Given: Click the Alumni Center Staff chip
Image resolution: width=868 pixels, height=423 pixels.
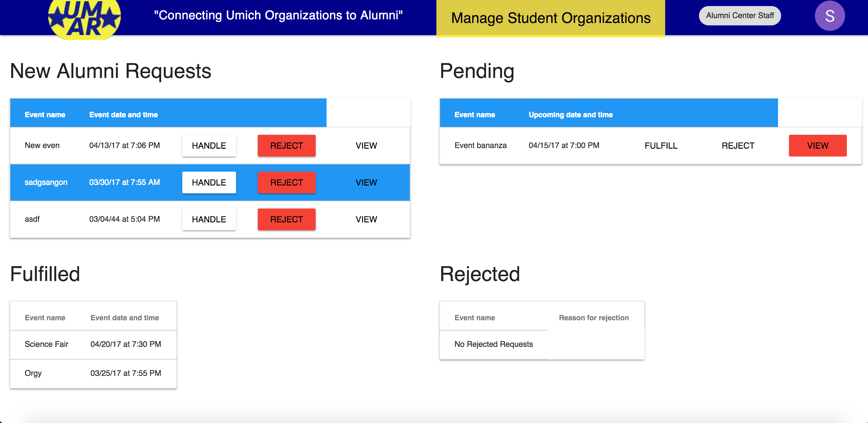Looking at the screenshot, I should (x=739, y=15).
